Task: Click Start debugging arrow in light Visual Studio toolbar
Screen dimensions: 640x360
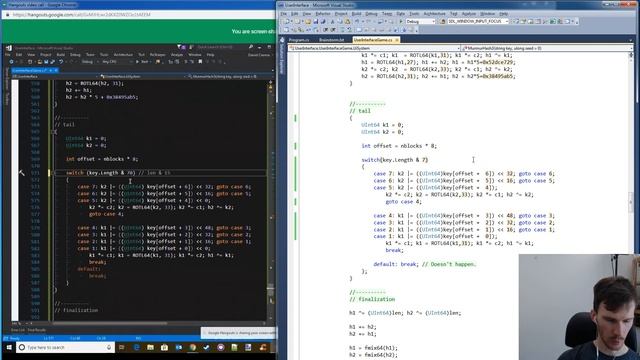Action: pyautogui.click(x=401, y=22)
